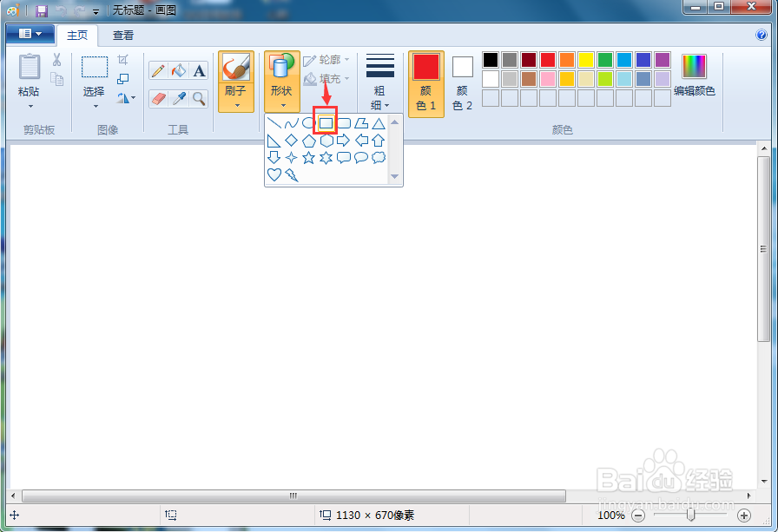Choose the Heart shape
Image resolution: width=778 pixels, height=532 pixels.
coord(274,174)
